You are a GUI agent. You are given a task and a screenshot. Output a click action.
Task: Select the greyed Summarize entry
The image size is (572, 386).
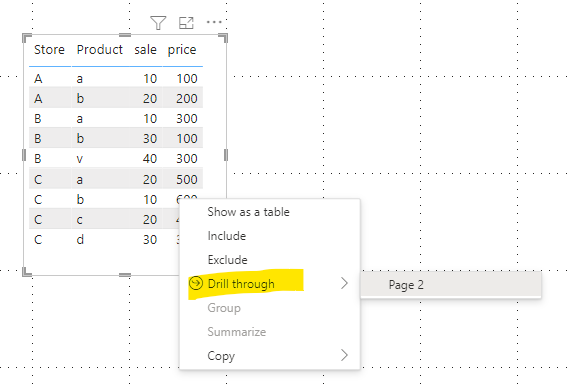point(236,332)
